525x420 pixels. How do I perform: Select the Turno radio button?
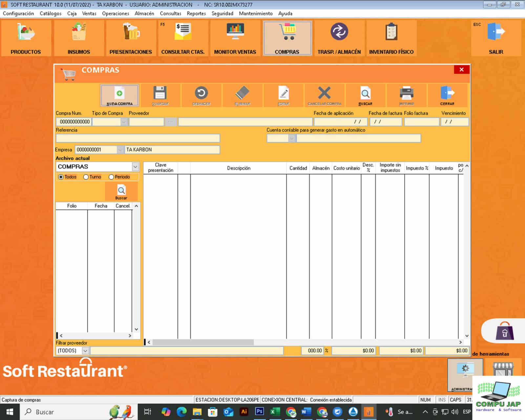[86, 177]
